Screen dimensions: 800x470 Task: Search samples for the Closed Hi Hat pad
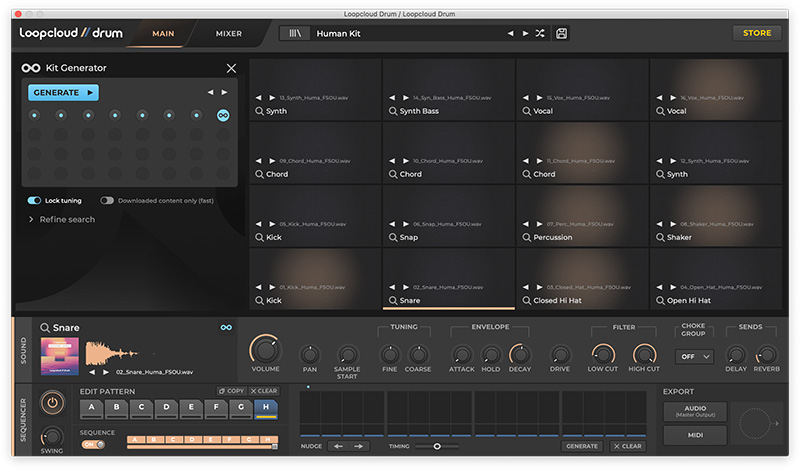(526, 301)
